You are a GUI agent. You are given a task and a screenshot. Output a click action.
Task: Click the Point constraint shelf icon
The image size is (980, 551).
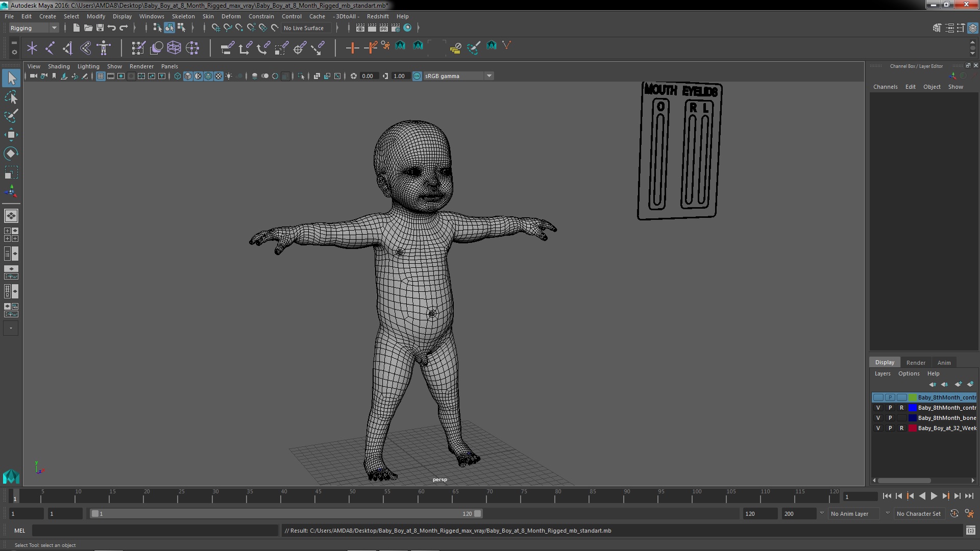tap(245, 48)
